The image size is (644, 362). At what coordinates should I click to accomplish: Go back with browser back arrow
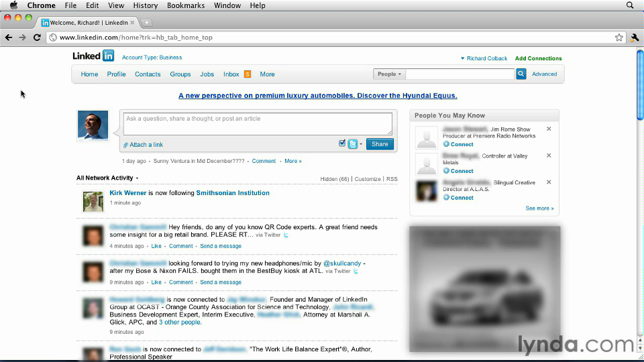tap(9, 38)
